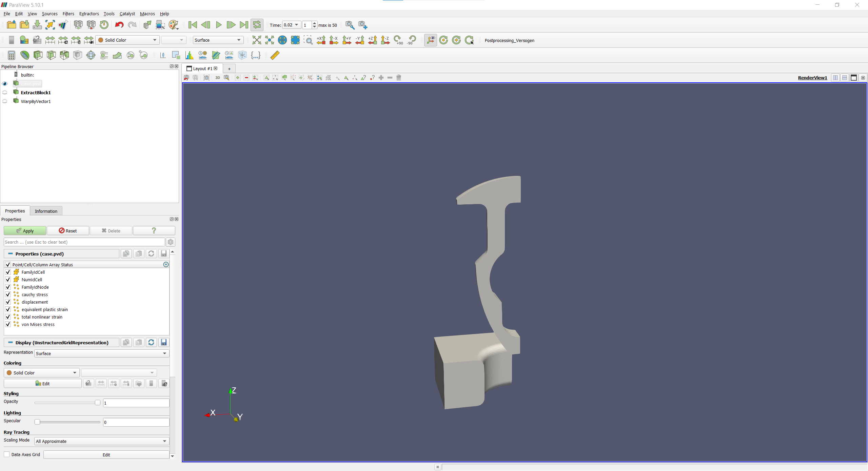The width and height of the screenshot is (868, 471).
Task: Apply the Slice filter
Action: (x=51, y=55)
